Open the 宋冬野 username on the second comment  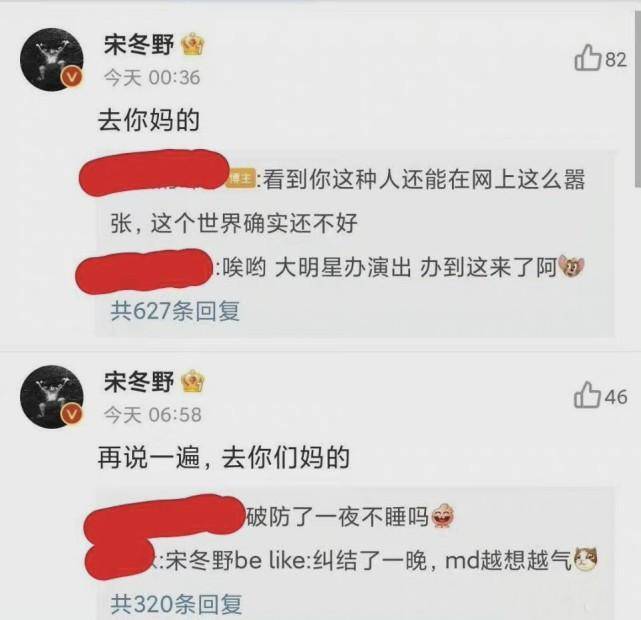pyautogui.click(x=139, y=381)
